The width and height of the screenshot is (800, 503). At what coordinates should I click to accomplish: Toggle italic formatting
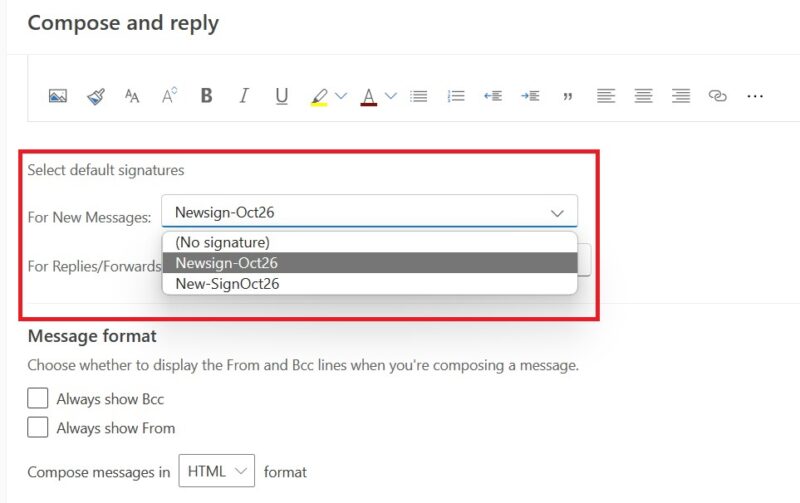click(x=244, y=95)
